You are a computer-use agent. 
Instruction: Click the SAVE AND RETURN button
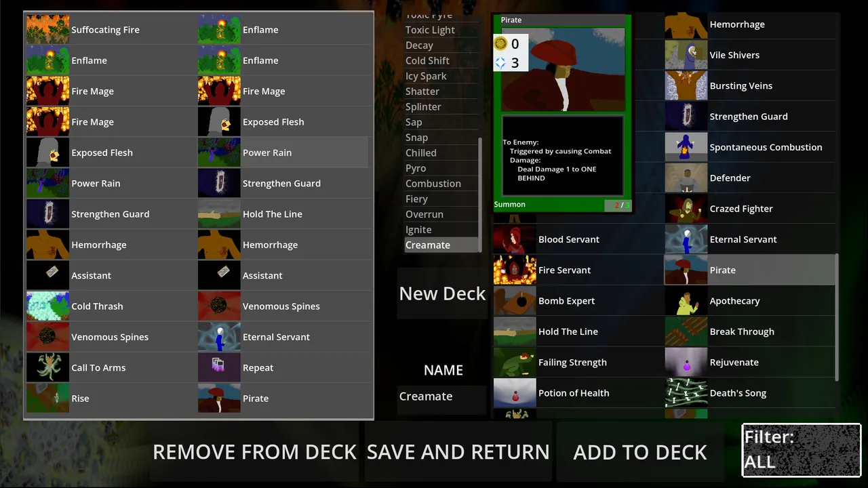[x=458, y=452]
